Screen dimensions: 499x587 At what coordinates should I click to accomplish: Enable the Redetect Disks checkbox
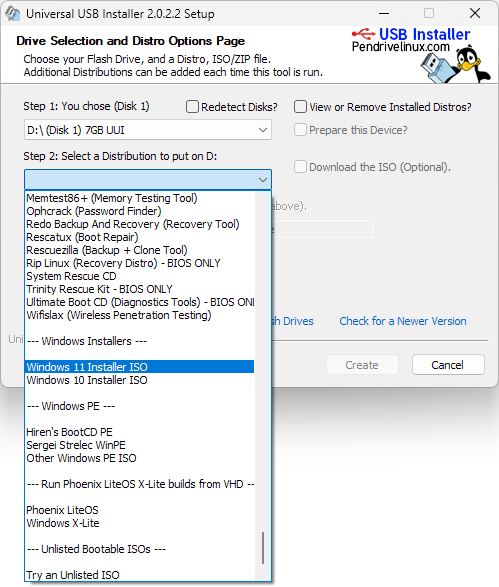point(192,107)
